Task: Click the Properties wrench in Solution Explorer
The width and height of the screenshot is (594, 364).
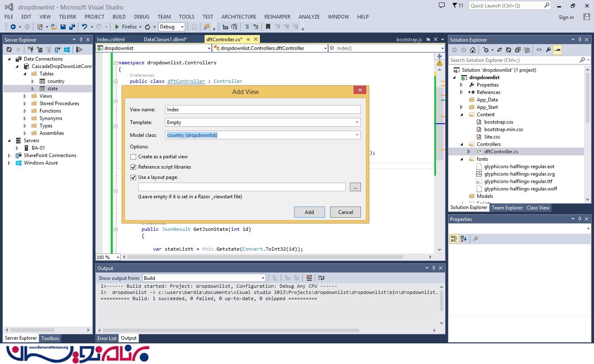Action: 548,50
